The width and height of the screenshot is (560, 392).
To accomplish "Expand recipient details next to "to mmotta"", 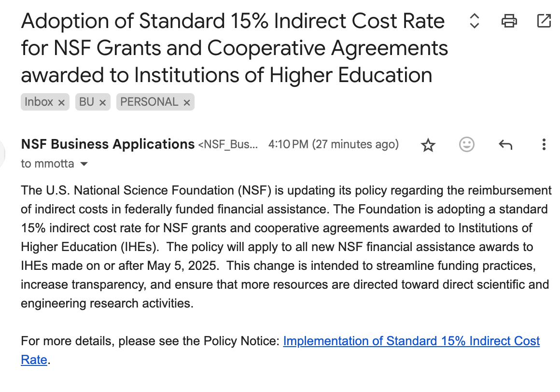I will point(84,164).
